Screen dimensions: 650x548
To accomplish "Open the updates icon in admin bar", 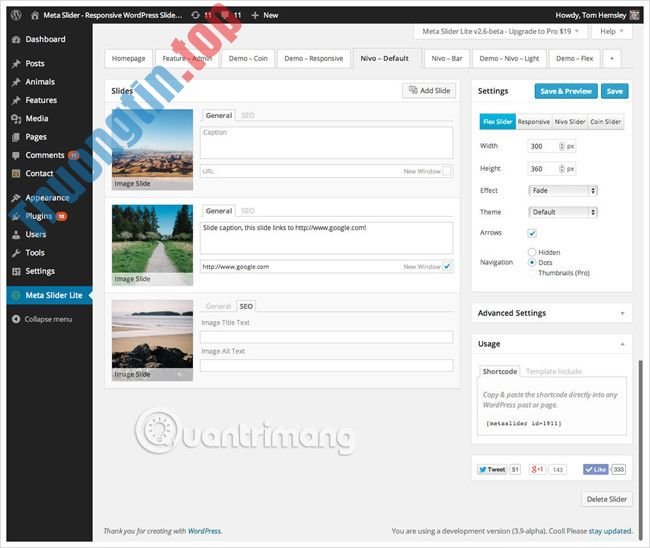I will (x=195, y=15).
